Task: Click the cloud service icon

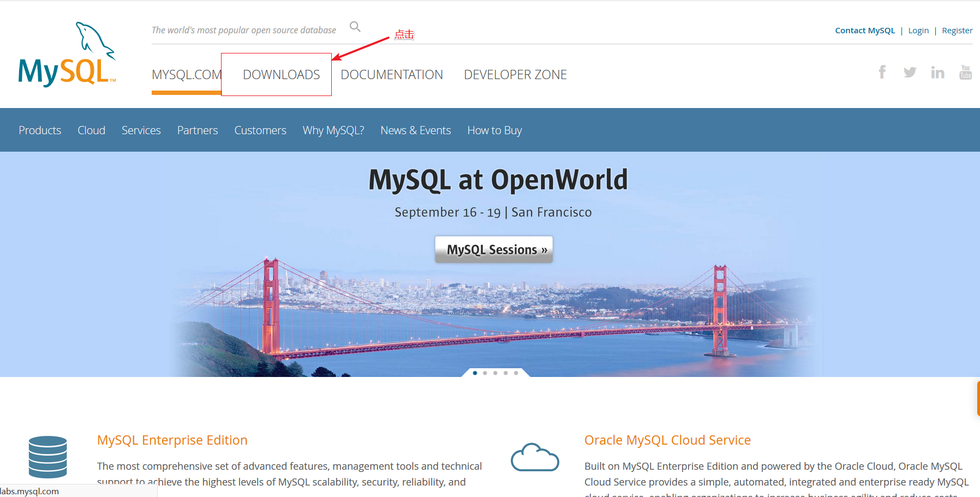Action: [x=535, y=457]
